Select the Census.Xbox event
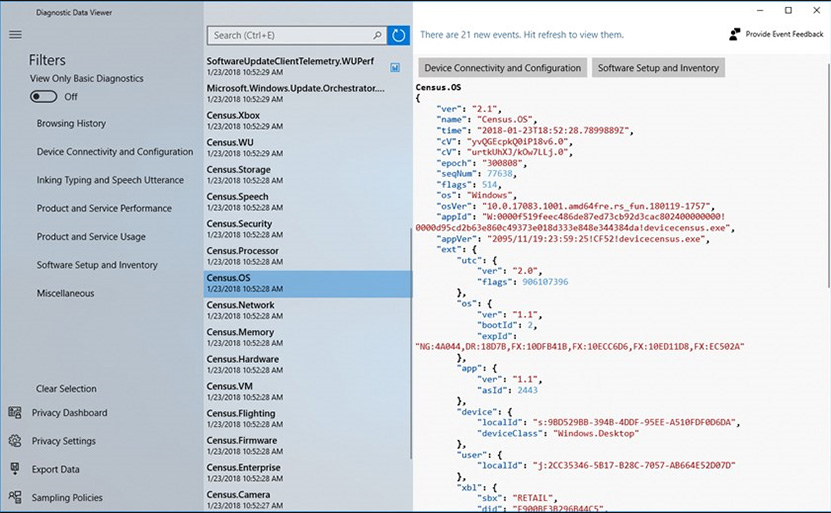Image resolution: width=831 pixels, height=513 pixels. [307, 120]
